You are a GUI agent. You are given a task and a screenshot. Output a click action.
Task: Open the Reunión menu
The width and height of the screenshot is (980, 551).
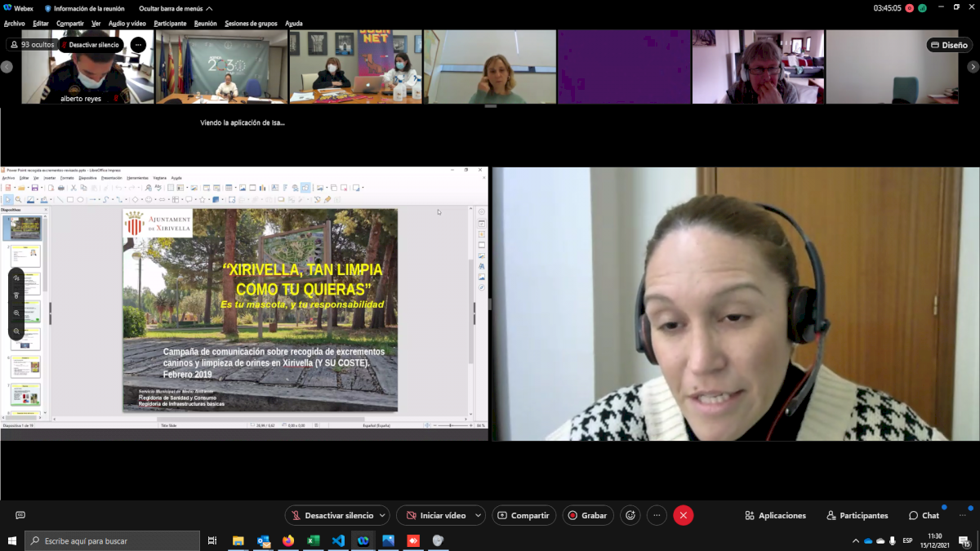click(x=205, y=24)
